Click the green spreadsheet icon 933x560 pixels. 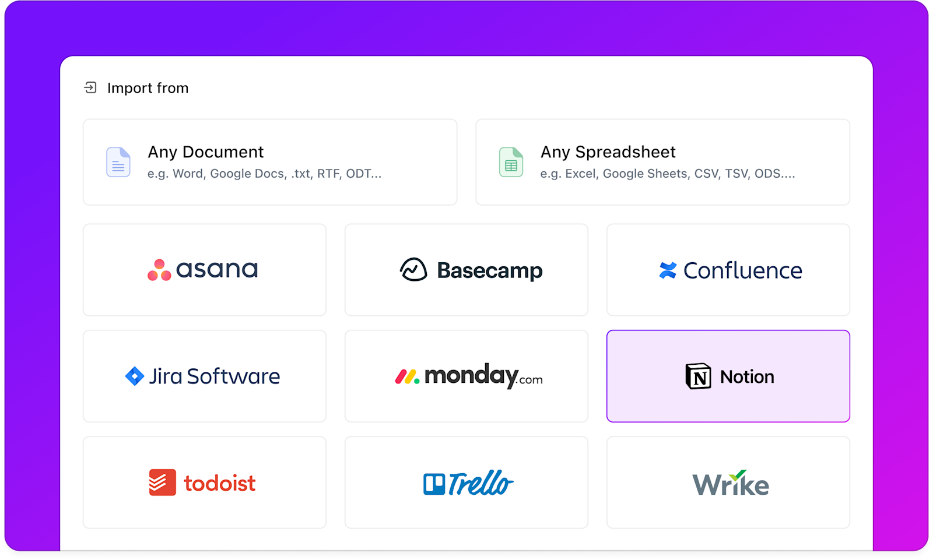coord(511,162)
